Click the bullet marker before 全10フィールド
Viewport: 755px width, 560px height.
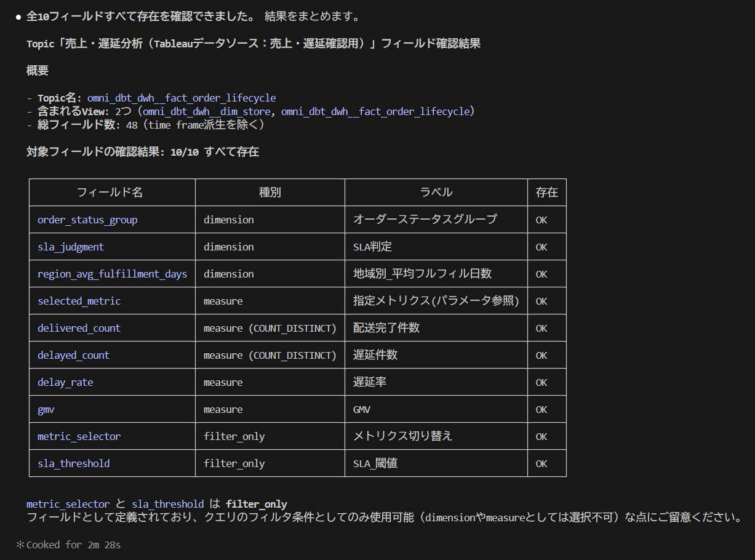[20, 17]
